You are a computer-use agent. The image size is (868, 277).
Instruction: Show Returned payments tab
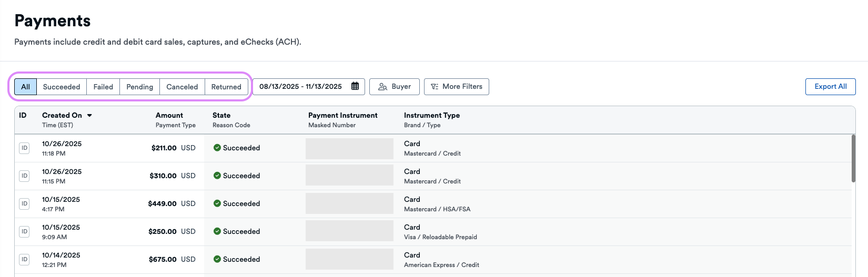226,87
